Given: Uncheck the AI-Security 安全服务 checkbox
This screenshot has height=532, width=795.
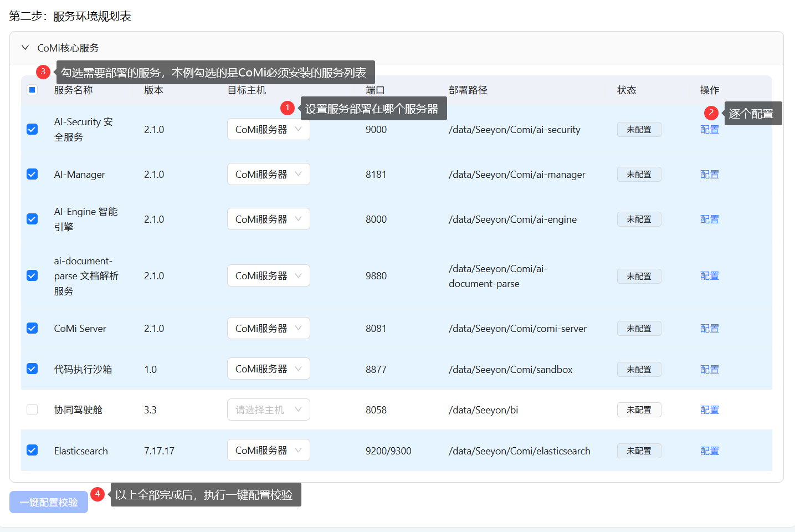Looking at the screenshot, I should 32,129.
